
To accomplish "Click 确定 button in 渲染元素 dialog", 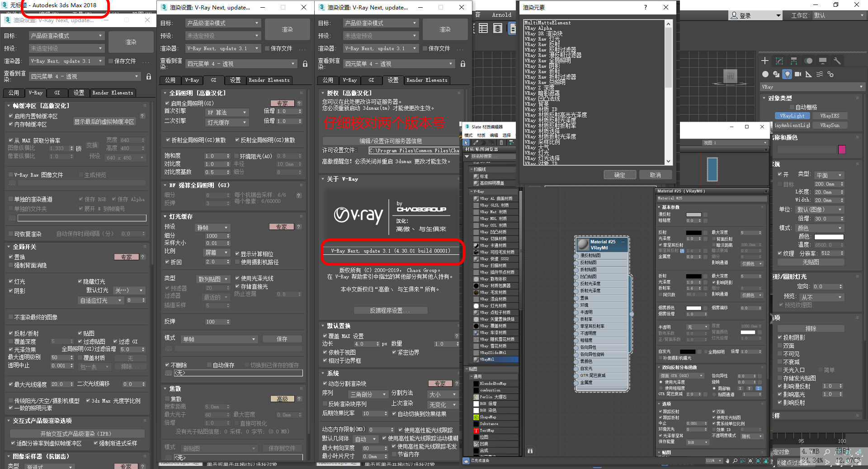I will coord(619,175).
